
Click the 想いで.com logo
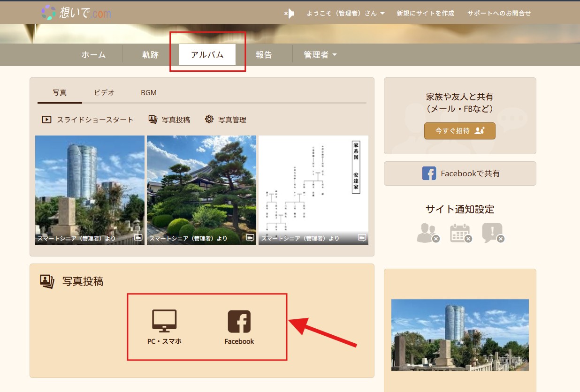tap(76, 13)
